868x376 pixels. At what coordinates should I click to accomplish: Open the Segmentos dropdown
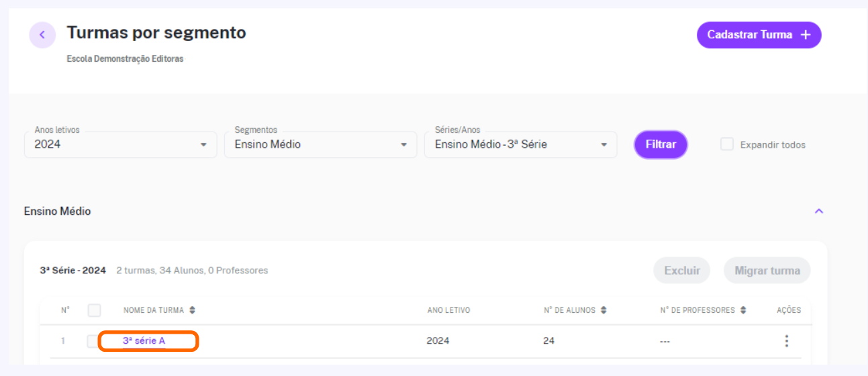(321, 144)
